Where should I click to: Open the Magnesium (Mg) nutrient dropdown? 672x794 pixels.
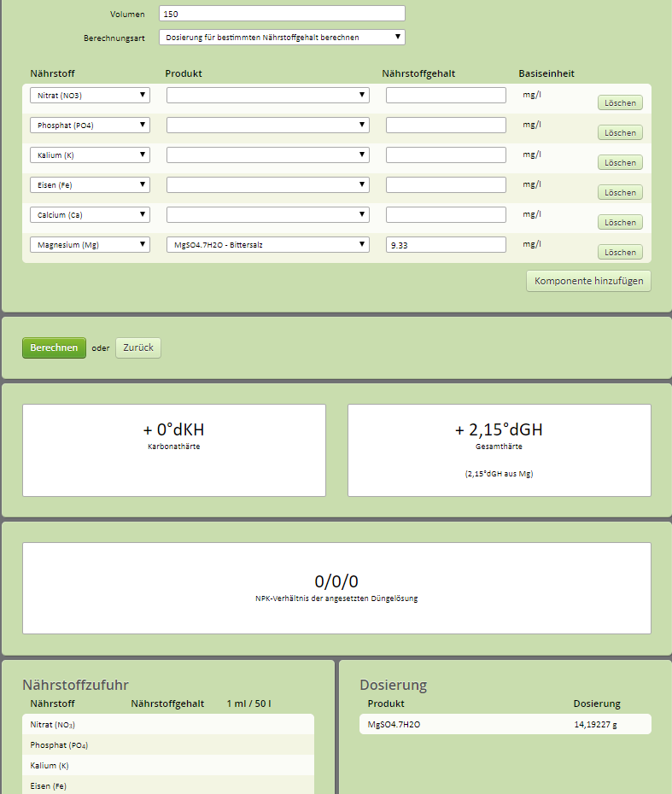(x=90, y=245)
